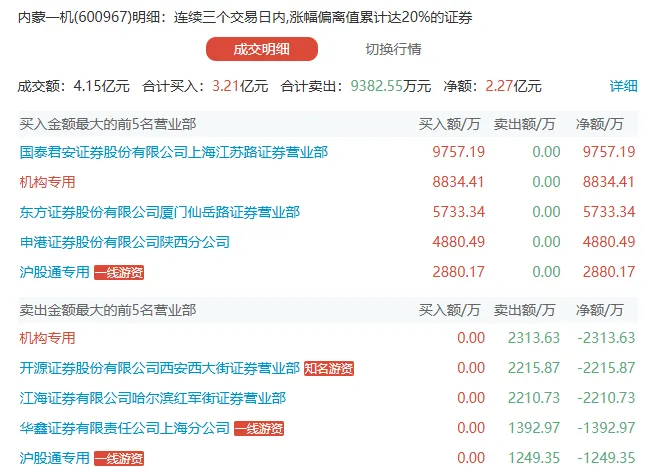Click 合计卖出 9382.55万元 summary

coord(356,86)
